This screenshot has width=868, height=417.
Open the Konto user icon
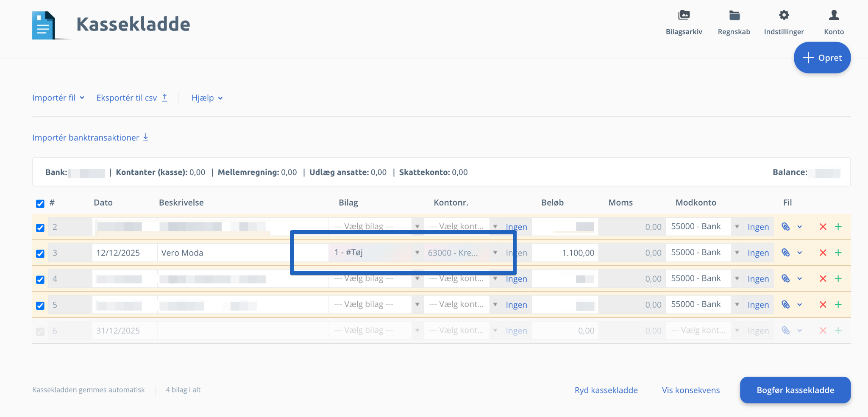[x=834, y=16]
